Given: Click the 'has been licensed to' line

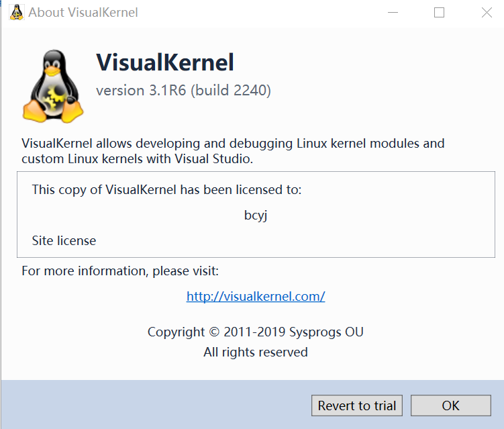Looking at the screenshot, I should point(166,190).
